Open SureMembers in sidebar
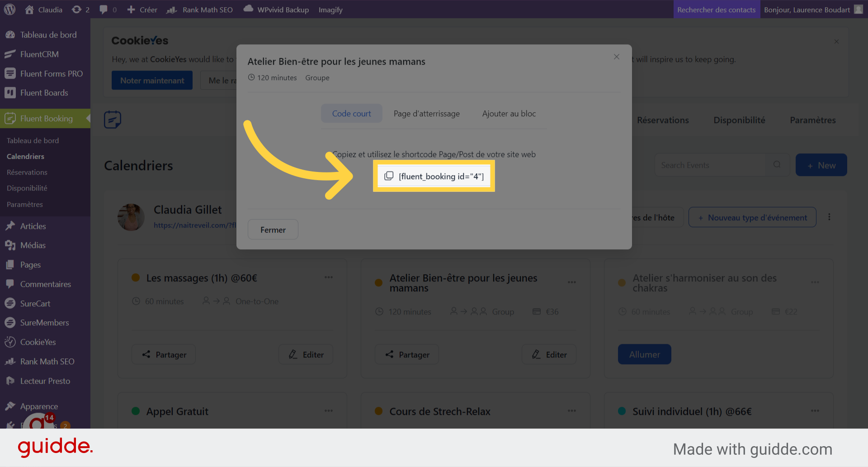Viewport: 868px width, 467px height. tap(45, 323)
